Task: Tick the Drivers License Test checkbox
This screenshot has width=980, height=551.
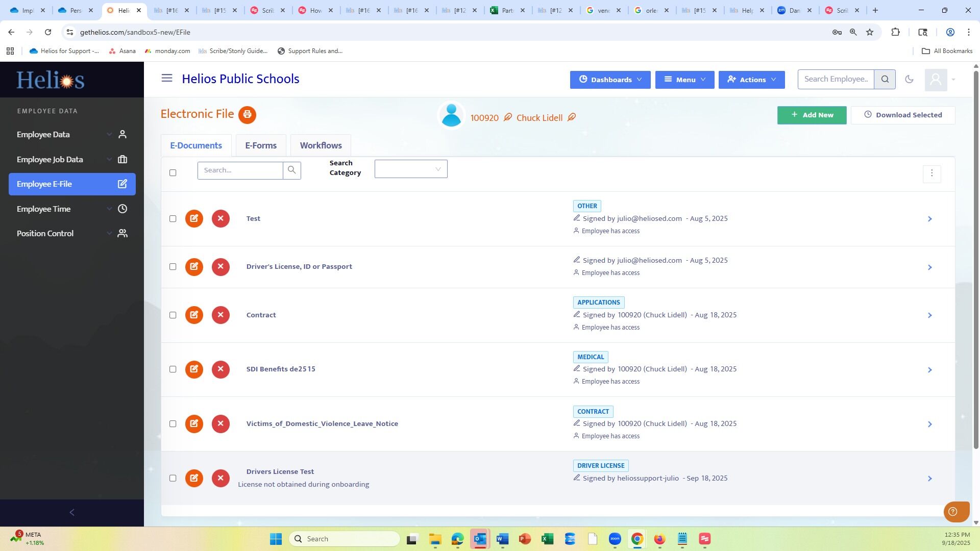Action: (x=173, y=479)
